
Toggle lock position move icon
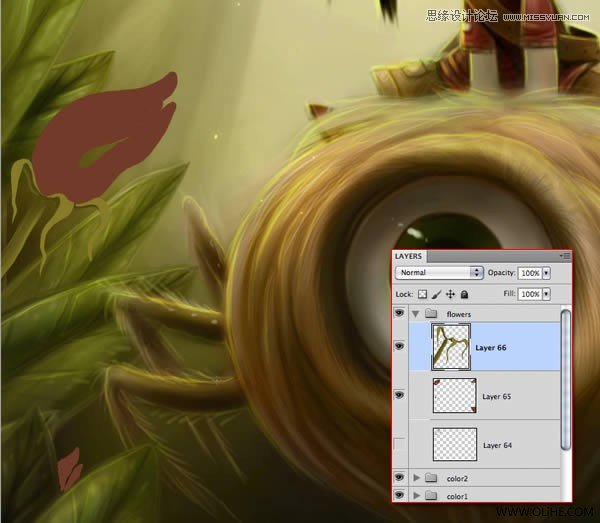point(450,294)
